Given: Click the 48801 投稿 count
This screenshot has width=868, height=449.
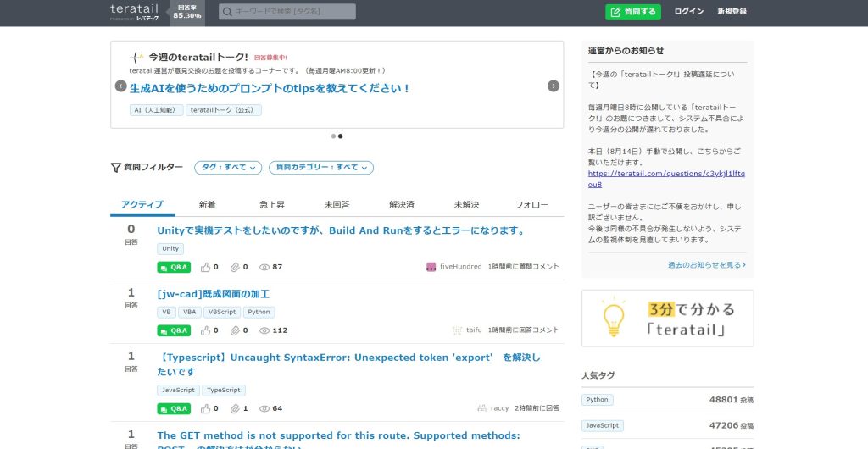Looking at the screenshot, I should tap(732, 400).
